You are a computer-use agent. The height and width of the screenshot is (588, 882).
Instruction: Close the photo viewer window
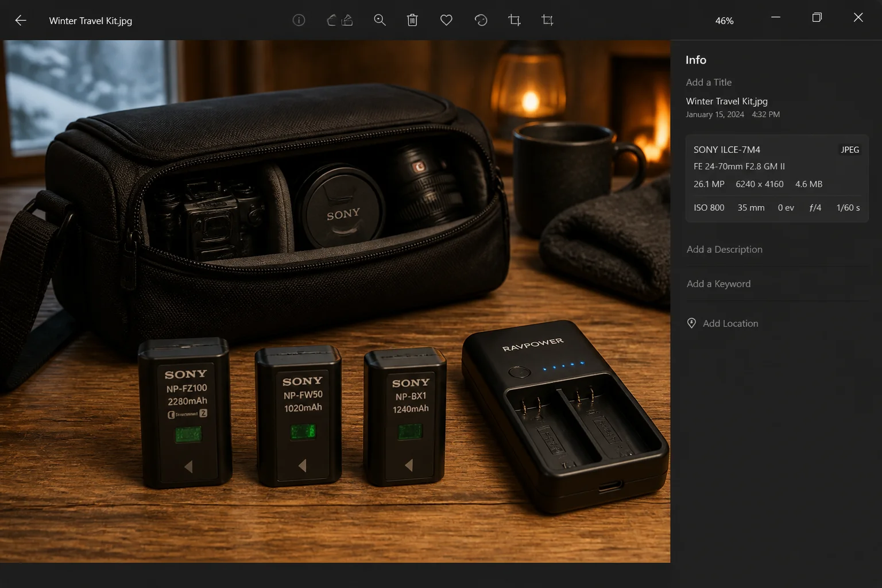[x=858, y=18]
